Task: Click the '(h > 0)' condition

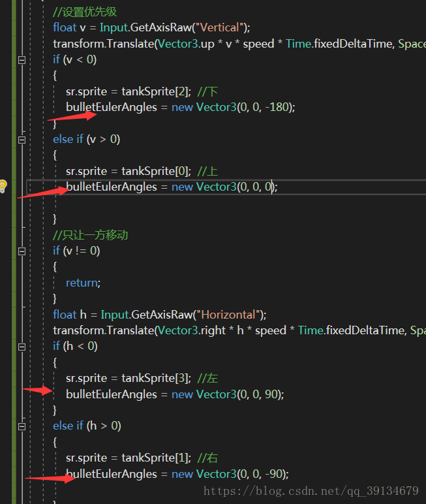Action: click(x=104, y=426)
